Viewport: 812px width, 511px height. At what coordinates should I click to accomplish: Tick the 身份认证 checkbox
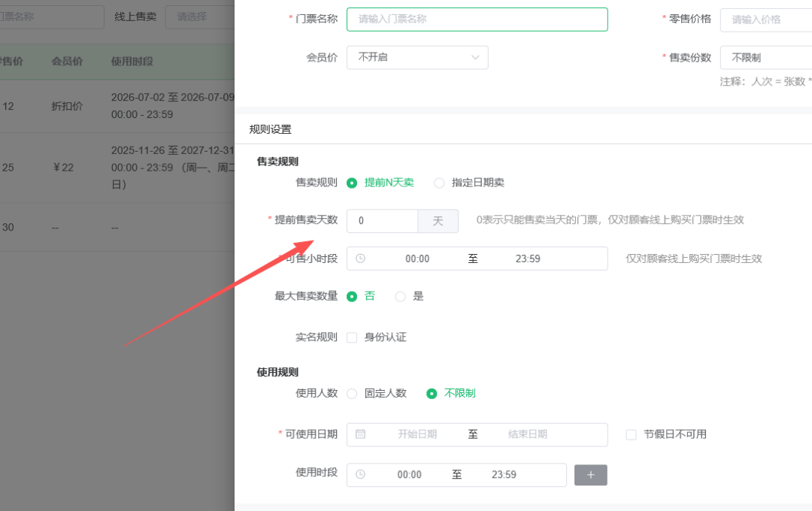(x=352, y=337)
